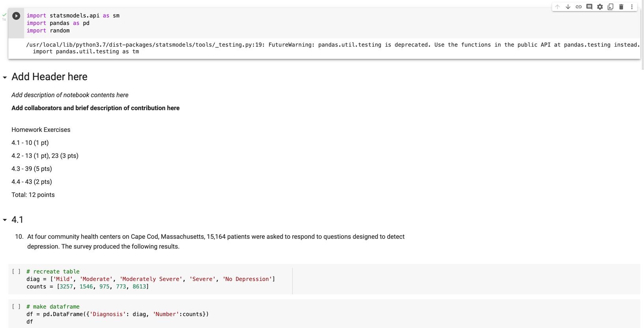Image resolution: width=644 pixels, height=328 pixels.
Task: Click the '4.3 - 39 (5 pts)' line
Action: click(x=32, y=169)
